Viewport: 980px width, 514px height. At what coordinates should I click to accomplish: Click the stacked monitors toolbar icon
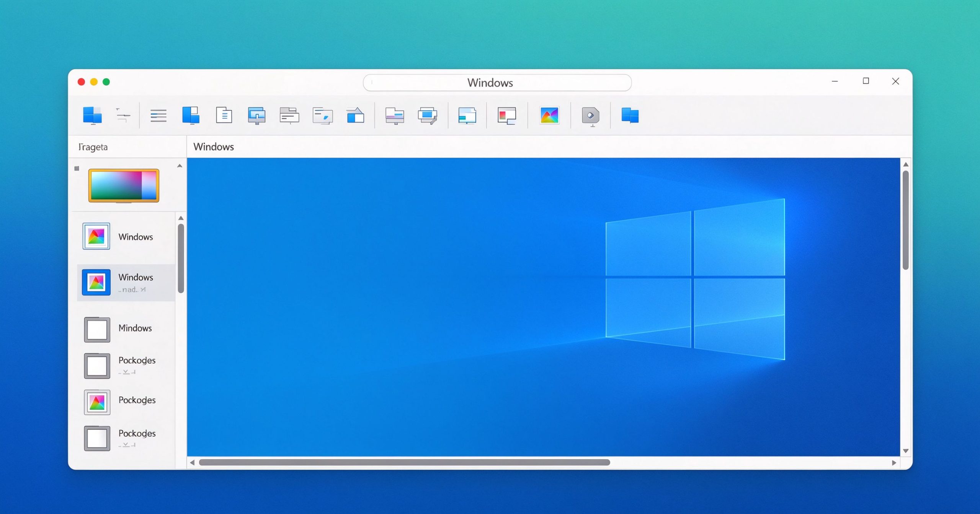tap(427, 115)
